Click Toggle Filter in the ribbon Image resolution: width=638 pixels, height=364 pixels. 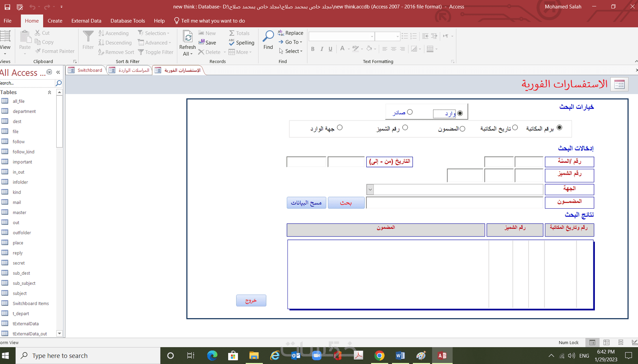point(156,52)
